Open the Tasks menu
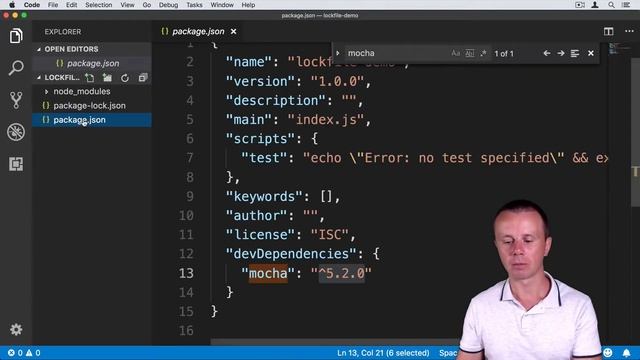 coord(194,5)
